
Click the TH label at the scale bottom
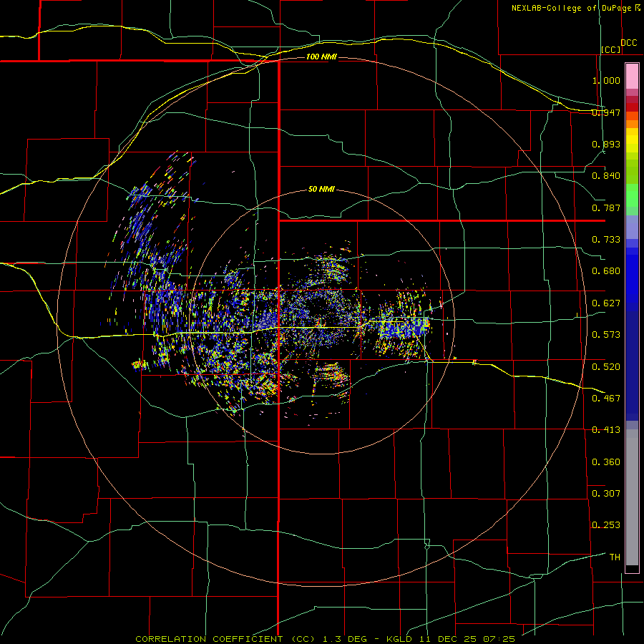tap(615, 557)
